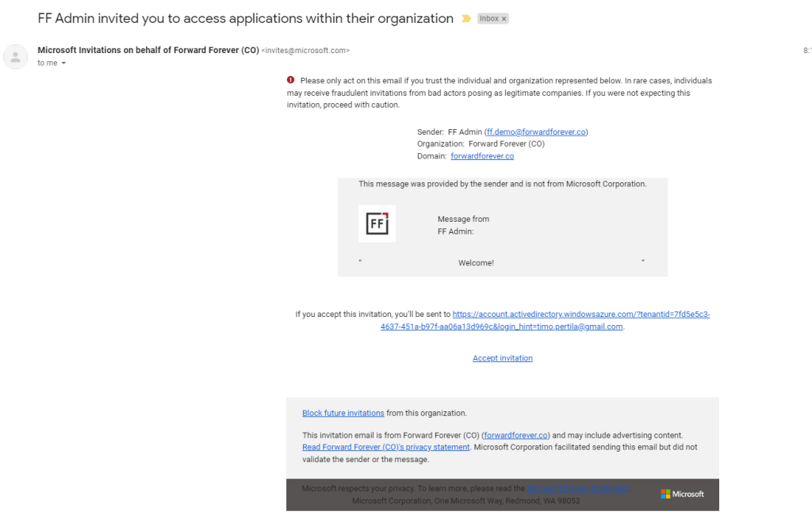Click the invites@microsoft.com sender address
This screenshot has width=812, height=527.
(305, 51)
